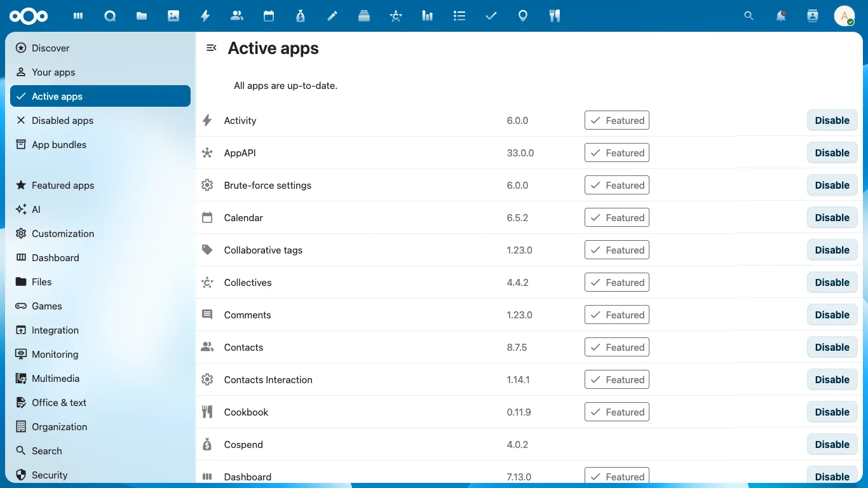Disable the Cospend app

832,444
